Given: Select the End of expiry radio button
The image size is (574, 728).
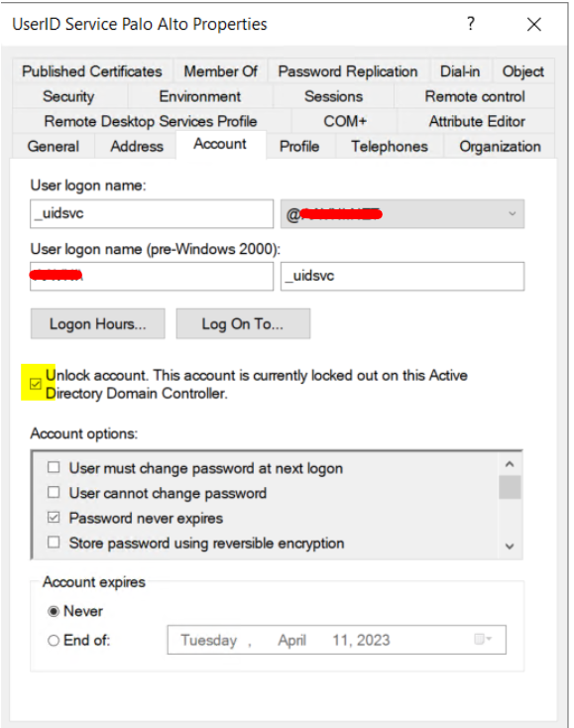Looking at the screenshot, I should 54,641.
